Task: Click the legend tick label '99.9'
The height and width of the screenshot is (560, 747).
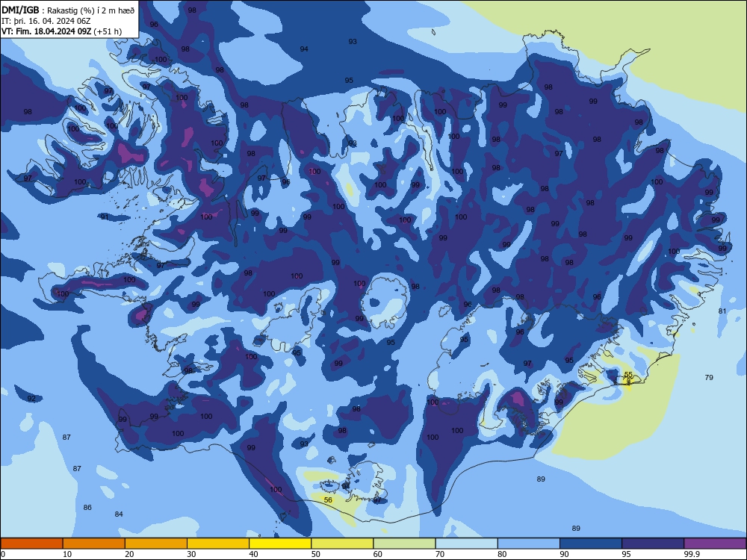Action: 692,554
